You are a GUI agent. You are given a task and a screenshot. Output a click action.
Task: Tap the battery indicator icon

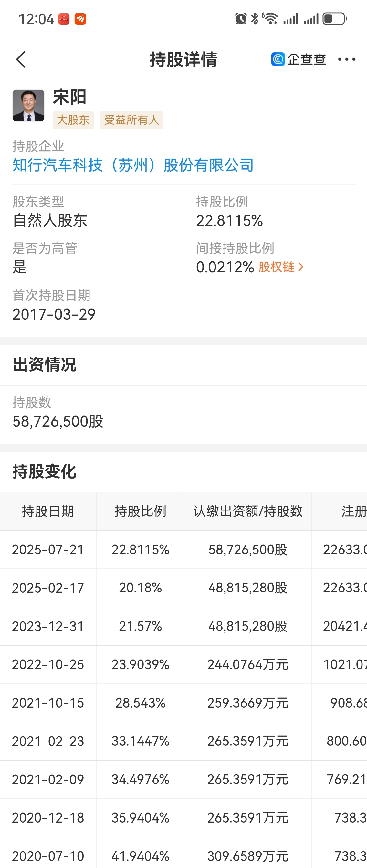coord(335,18)
